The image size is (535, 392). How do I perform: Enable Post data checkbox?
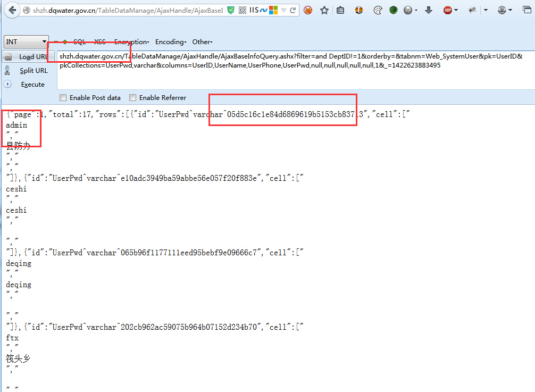(63, 97)
